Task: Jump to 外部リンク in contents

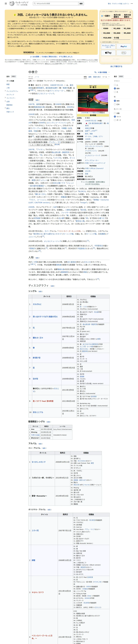Action: pos(10,112)
